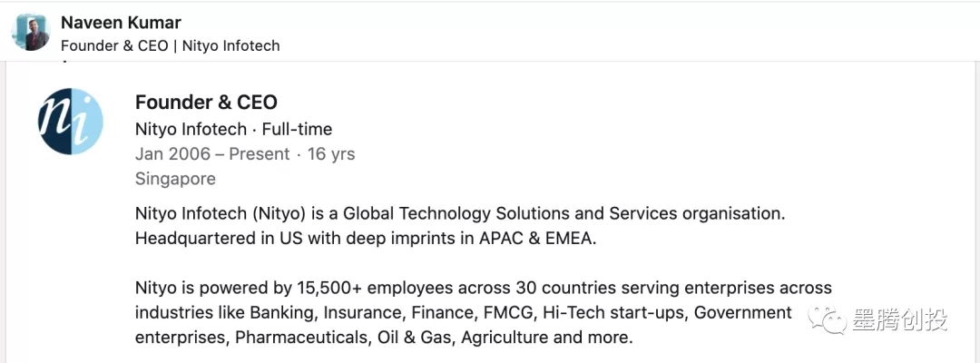Click the header headline "Founder & CEO | Nityo Infotech"
Image resolution: width=980 pixels, height=363 pixels.
[170, 45]
